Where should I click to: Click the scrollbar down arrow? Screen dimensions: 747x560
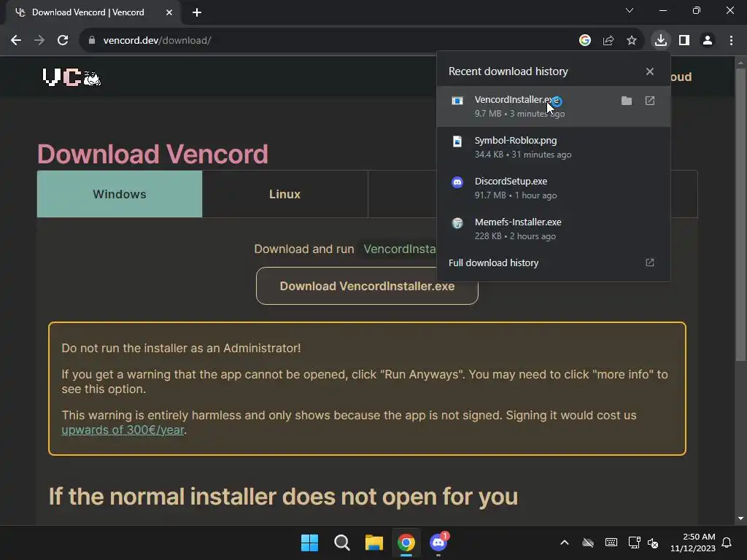[740, 518]
